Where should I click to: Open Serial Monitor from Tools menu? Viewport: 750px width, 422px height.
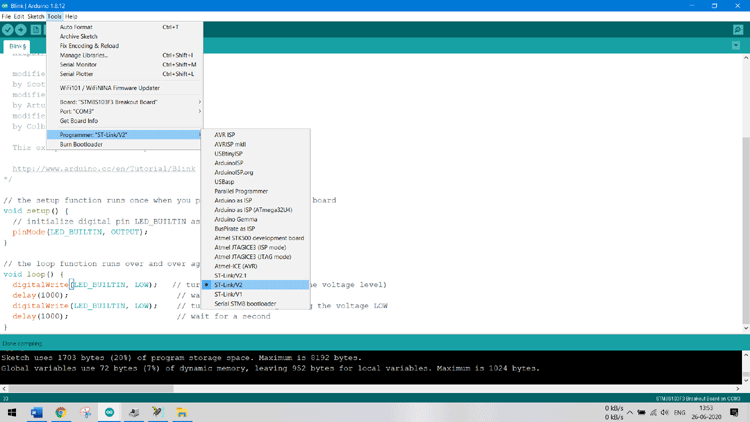(x=124, y=65)
